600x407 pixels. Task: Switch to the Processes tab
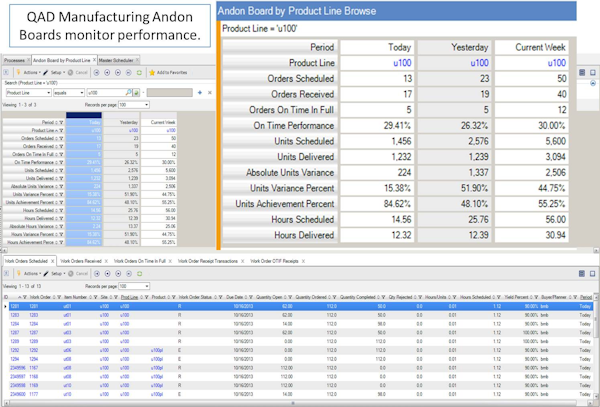[15, 60]
